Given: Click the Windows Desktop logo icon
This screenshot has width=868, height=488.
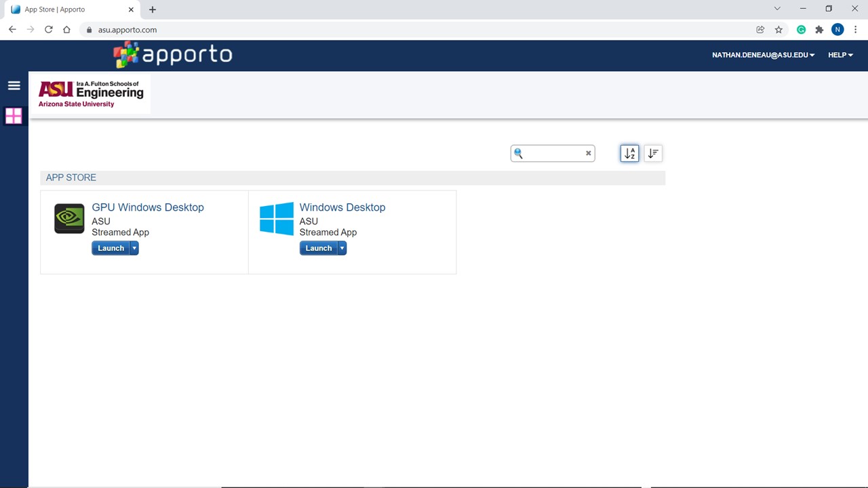Looking at the screenshot, I should coord(277,218).
